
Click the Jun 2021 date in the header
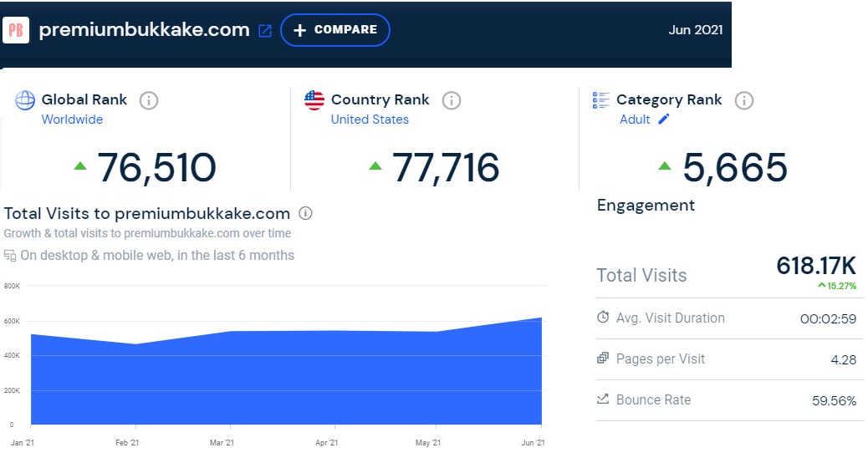point(695,30)
